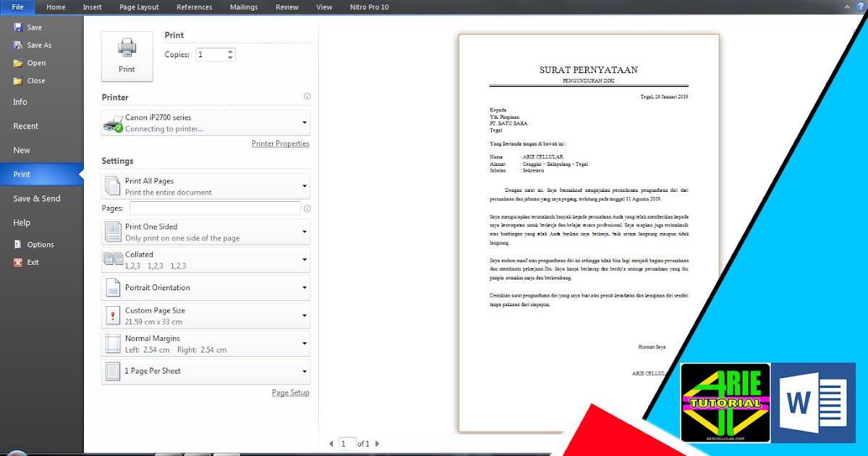
Task: Click the document print preview page
Action: pos(589,233)
